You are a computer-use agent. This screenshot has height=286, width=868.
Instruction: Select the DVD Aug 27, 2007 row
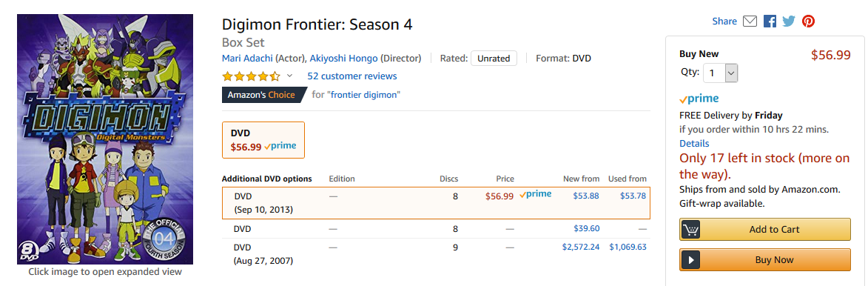[x=436, y=253]
